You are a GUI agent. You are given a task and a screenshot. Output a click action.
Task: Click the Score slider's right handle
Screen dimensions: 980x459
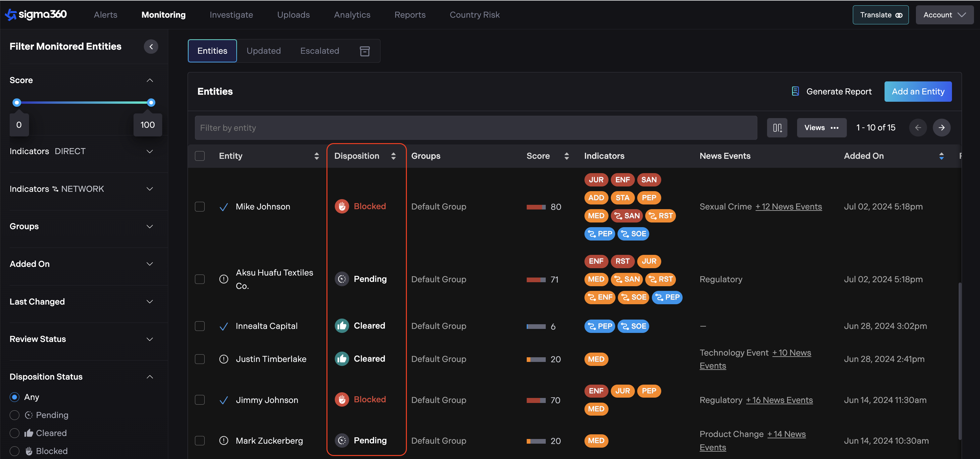point(151,102)
